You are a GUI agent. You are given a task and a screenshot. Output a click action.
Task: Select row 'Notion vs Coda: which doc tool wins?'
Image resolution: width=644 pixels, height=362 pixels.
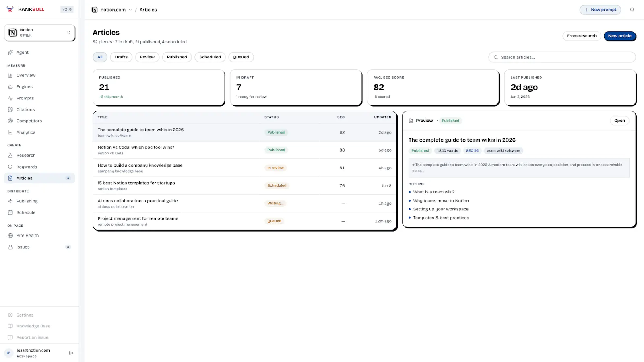(x=245, y=150)
